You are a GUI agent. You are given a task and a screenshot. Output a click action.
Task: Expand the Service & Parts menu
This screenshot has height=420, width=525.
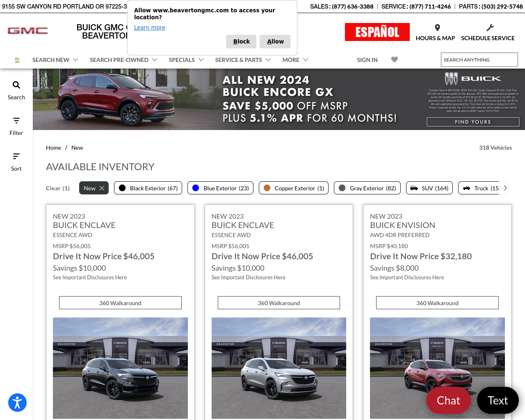tap(243, 60)
